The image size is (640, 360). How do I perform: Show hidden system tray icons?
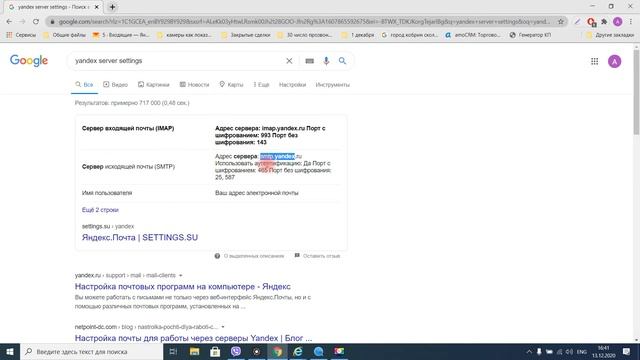click(x=529, y=351)
